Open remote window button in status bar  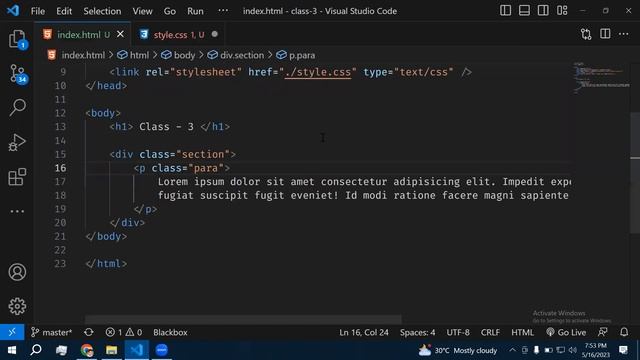(12, 332)
